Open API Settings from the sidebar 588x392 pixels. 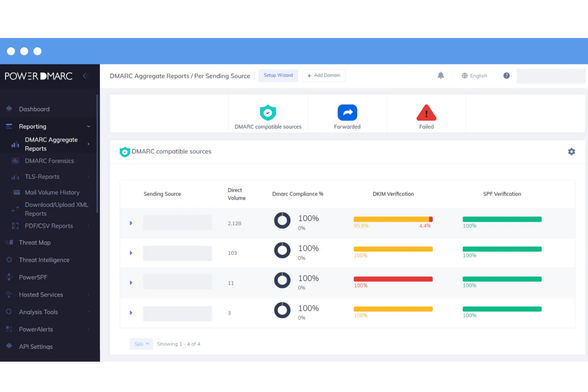pos(36,346)
